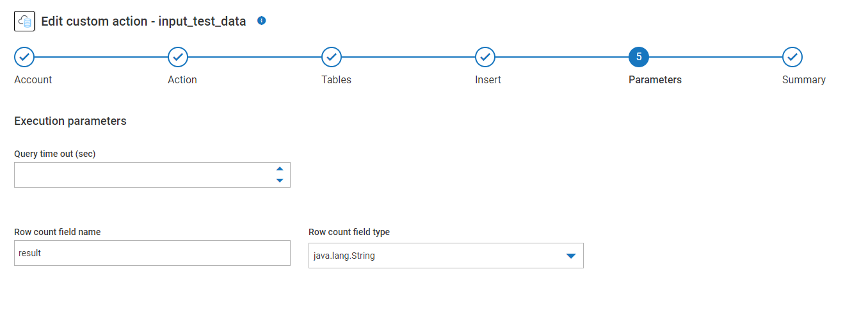Click the Account step checkmark circle

point(24,57)
